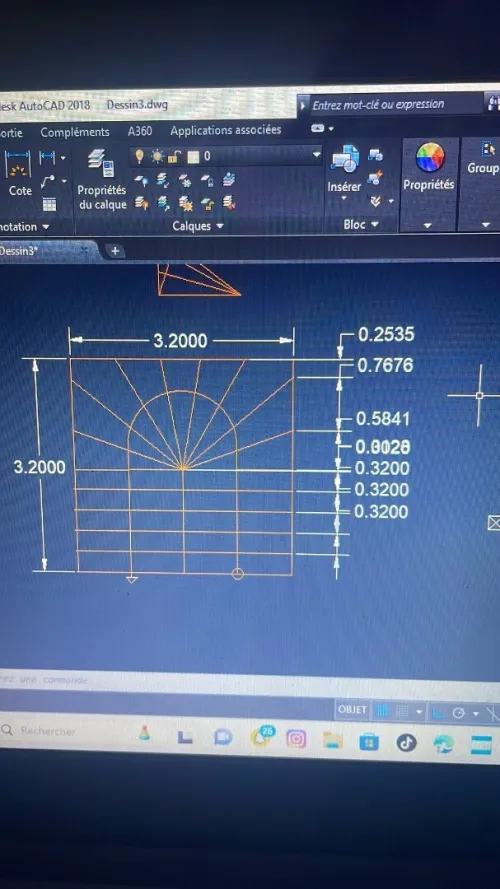
Task: Open File Explorer from the taskbar
Action: point(333,740)
